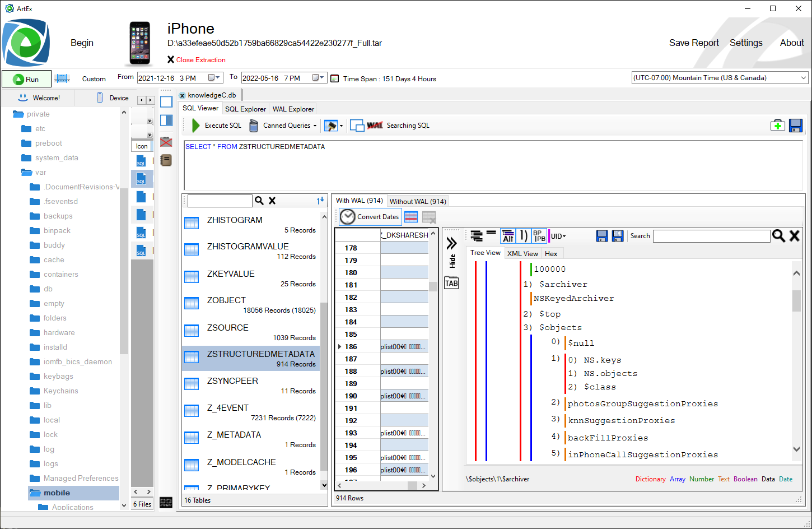
Task: Click the expand-all tree lines icon
Action: [477, 236]
